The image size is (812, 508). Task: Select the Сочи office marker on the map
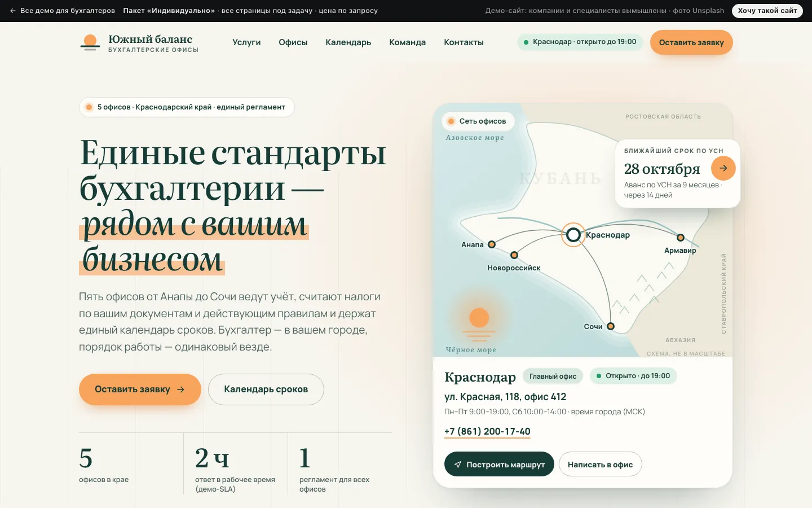click(x=611, y=326)
